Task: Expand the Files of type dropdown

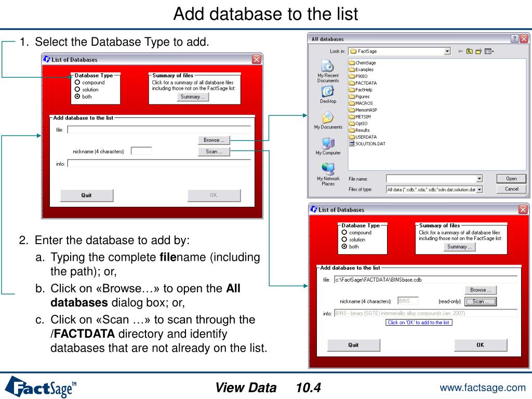Action: (x=479, y=190)
